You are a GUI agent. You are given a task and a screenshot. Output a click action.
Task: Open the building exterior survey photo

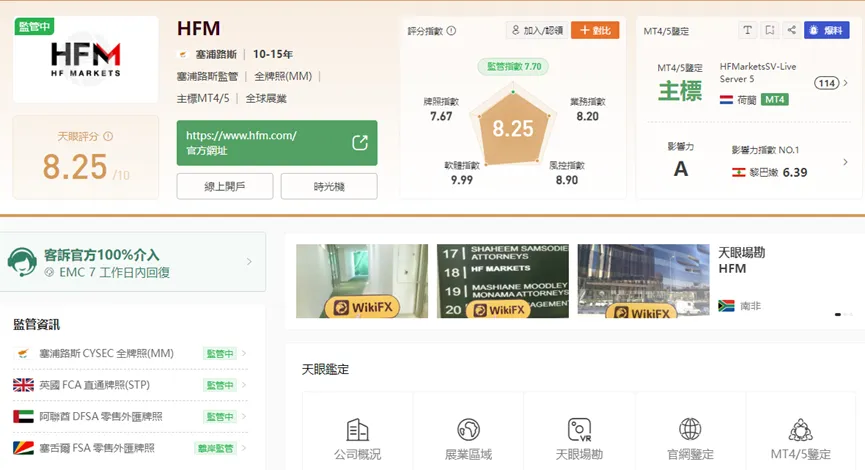643,281
